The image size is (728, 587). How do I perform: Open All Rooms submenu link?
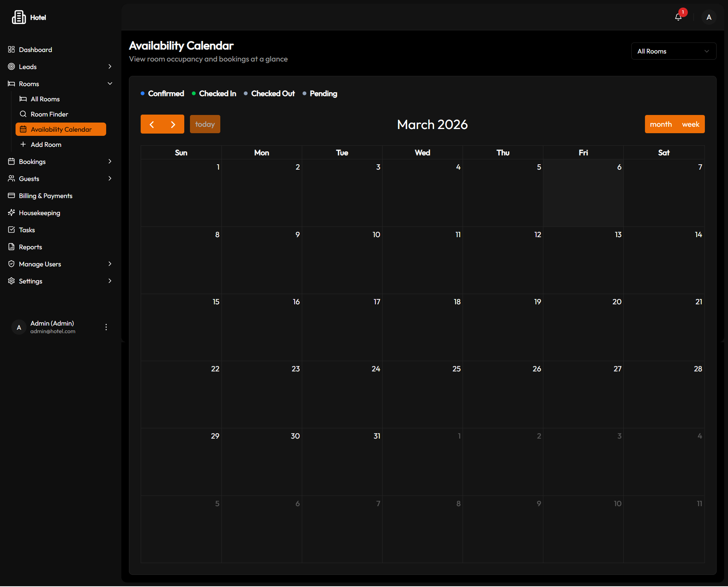pyautogui.click(x=45, y=99)
